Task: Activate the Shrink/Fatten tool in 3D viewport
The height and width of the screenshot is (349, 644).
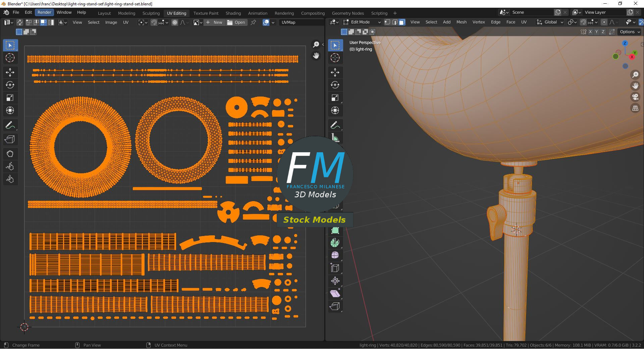Action: [335, 281]
